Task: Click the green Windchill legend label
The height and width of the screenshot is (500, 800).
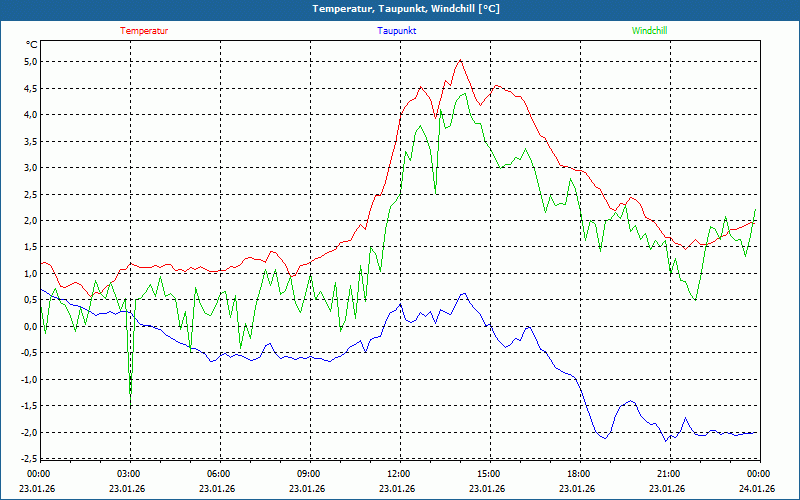Action: click(x=649, y=30)
